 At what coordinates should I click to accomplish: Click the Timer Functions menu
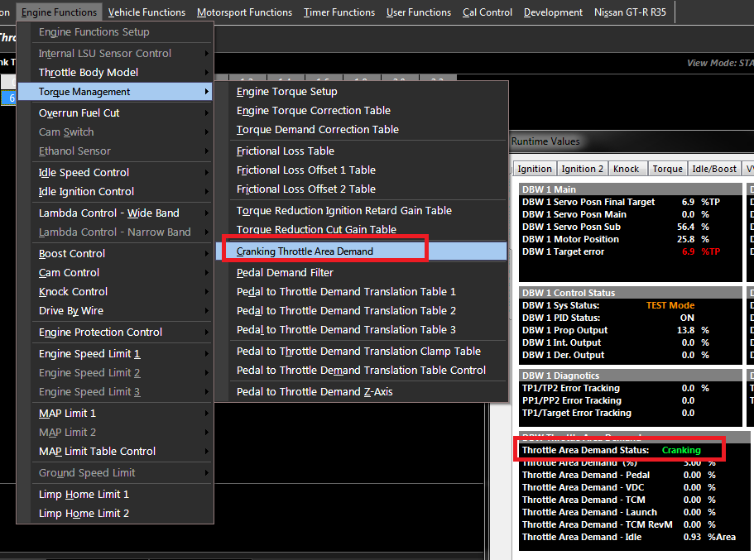click(339, 12)
